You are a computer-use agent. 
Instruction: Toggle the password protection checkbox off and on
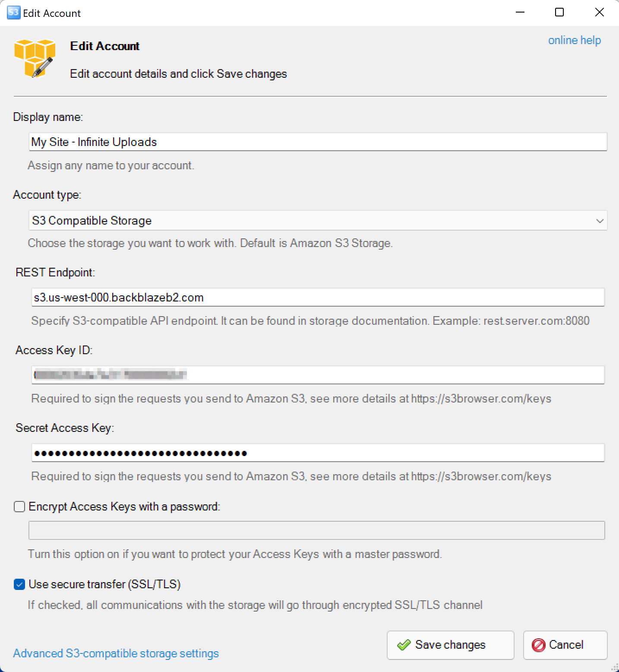19,507
